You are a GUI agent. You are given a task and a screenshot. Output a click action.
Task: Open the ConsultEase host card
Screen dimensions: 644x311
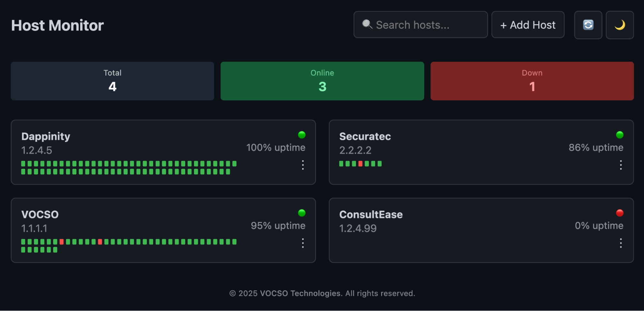[481, 230]
